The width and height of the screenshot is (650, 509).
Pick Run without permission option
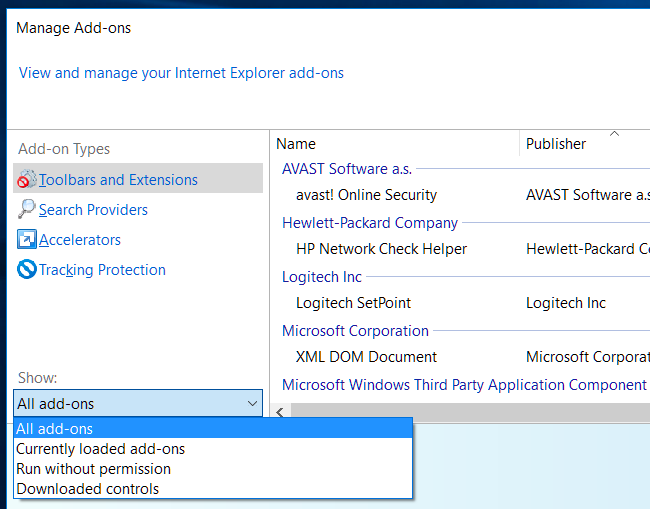point(93,469)
